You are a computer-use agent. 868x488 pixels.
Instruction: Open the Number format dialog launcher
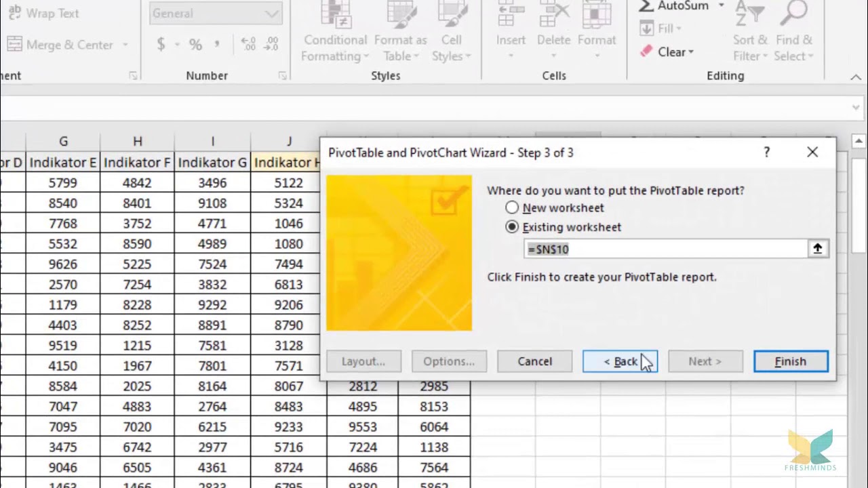tap(282, 76)
